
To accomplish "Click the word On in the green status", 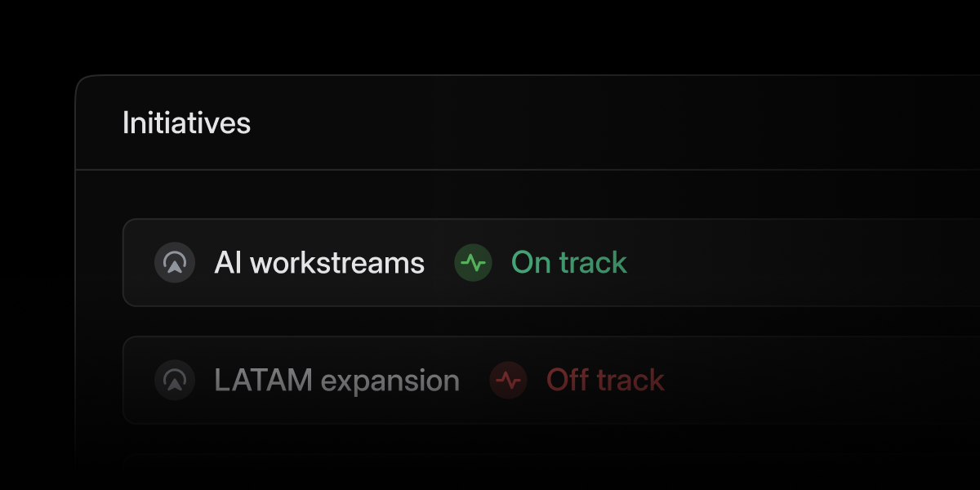I will [531, 263].
